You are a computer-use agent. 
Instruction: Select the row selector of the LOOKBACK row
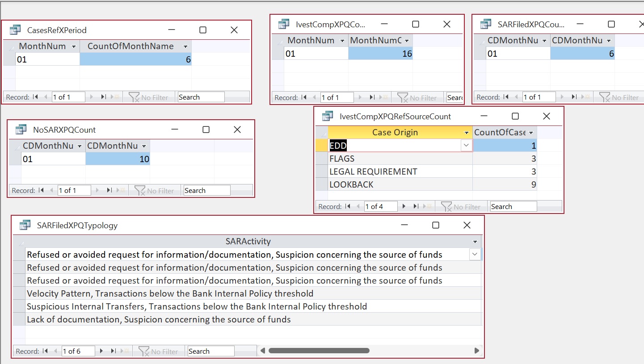point(322,184)
